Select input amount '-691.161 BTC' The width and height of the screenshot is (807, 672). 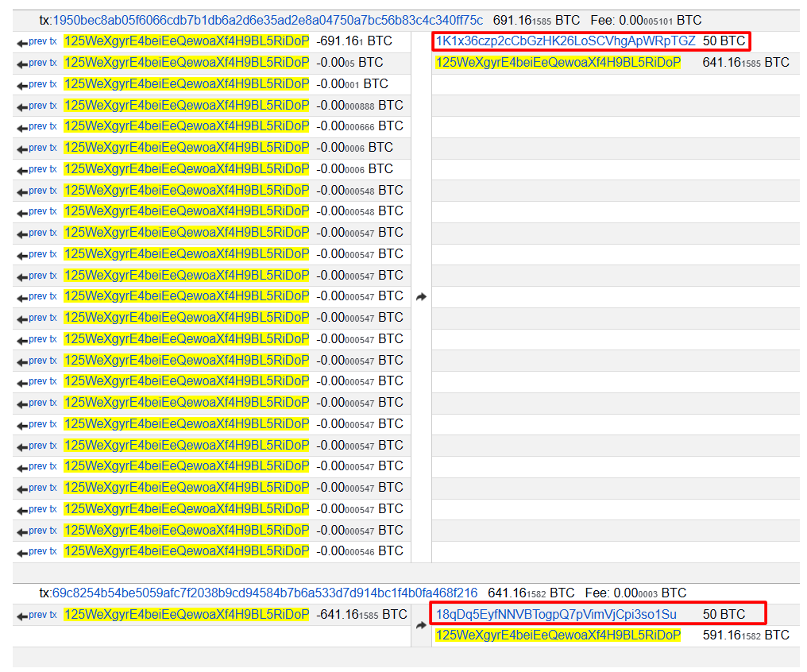(354, 41)
